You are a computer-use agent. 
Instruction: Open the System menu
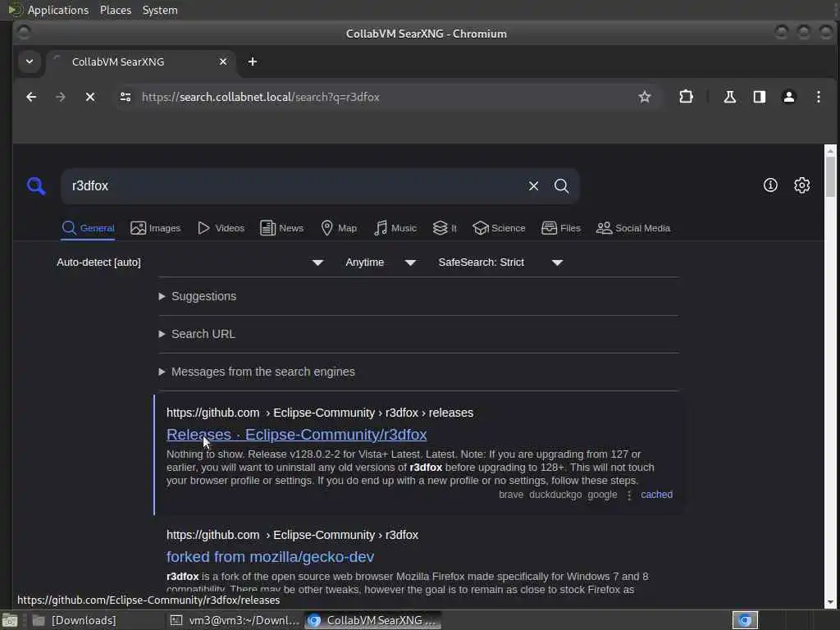coord(160,10)
